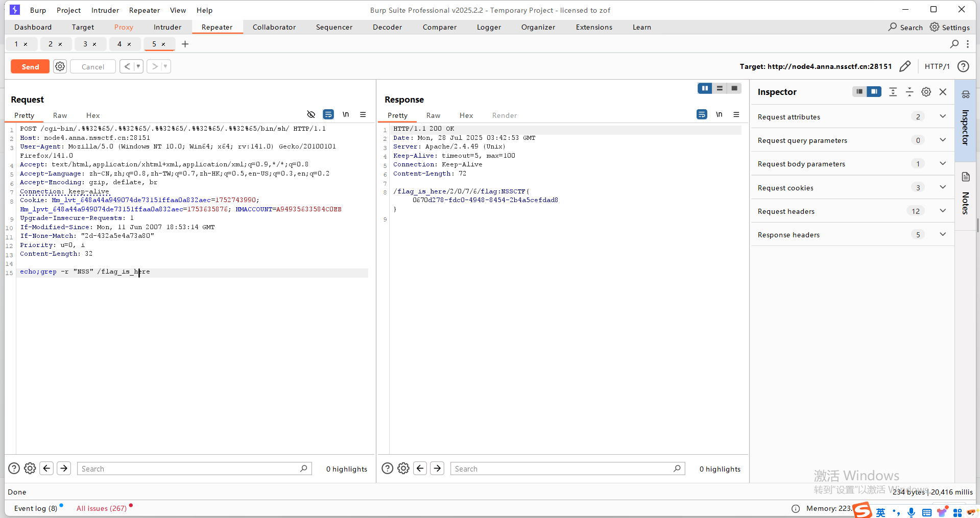Click the microphone icon in IME toolbar
The width and height of the screenshot is (980, 518).
pos(911,512)
